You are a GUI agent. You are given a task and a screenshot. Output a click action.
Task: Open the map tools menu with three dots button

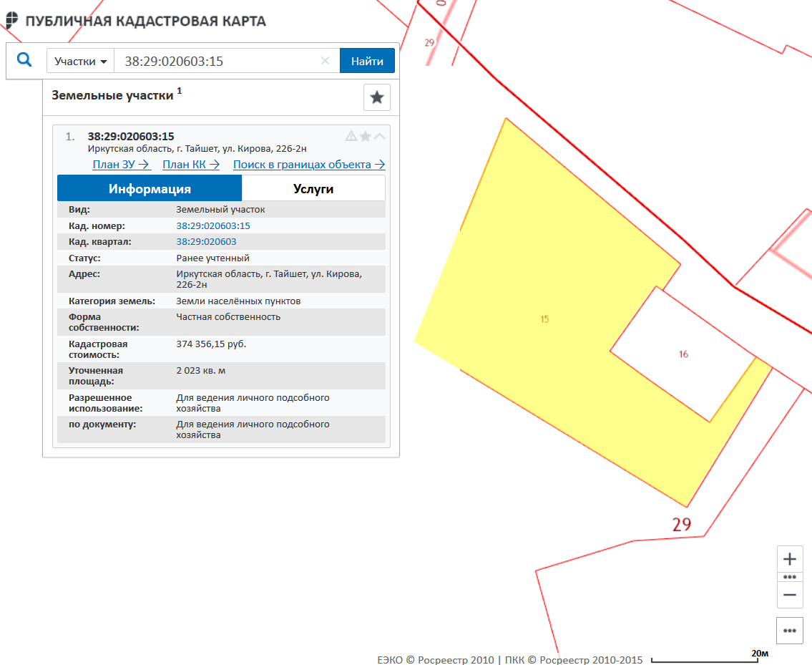point(790,631)
